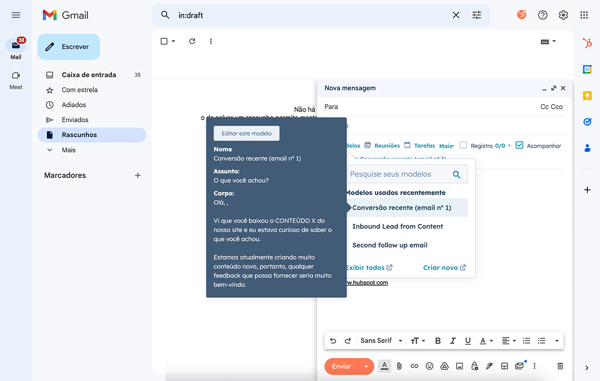Open the text size dropdown

coord(417,340)
